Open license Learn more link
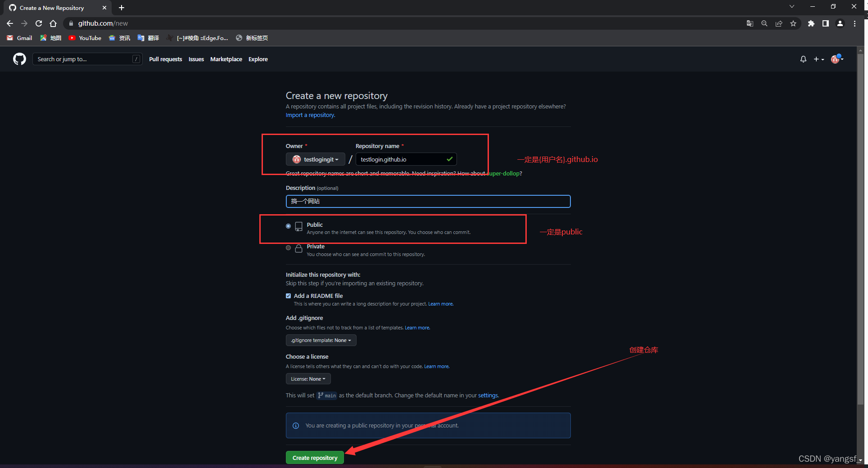 coord(436,367)
